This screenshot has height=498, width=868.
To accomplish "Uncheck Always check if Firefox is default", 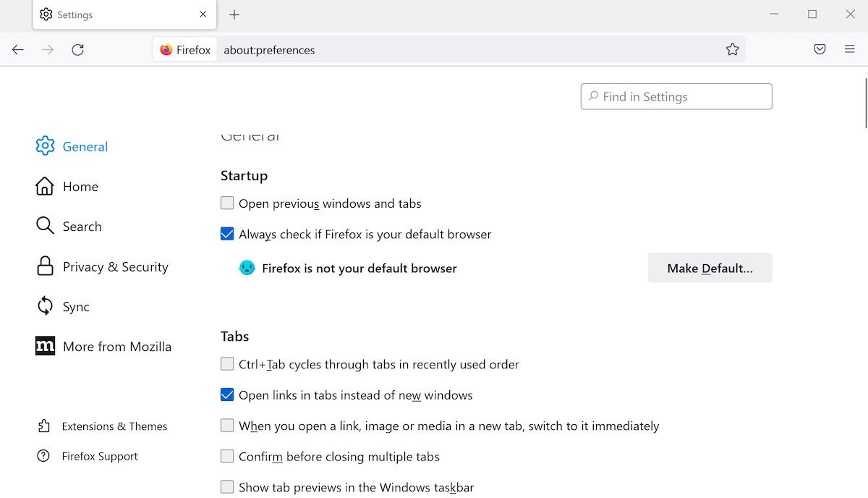I will click(227, 235).
